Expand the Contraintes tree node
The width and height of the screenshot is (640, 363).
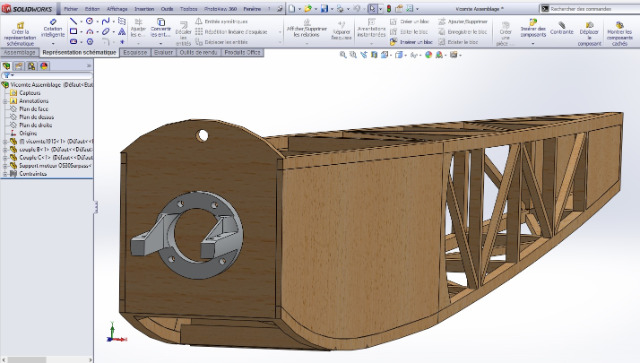pos(5,174)
